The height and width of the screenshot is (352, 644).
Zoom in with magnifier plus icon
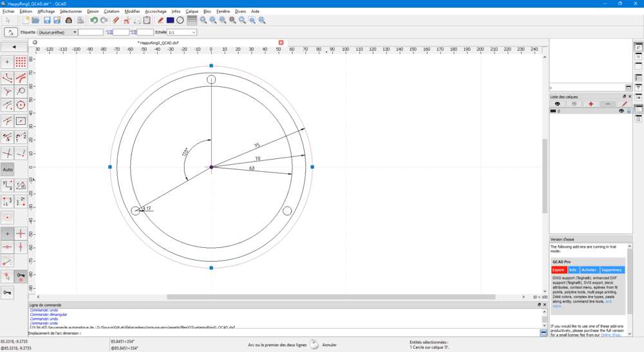204,20
